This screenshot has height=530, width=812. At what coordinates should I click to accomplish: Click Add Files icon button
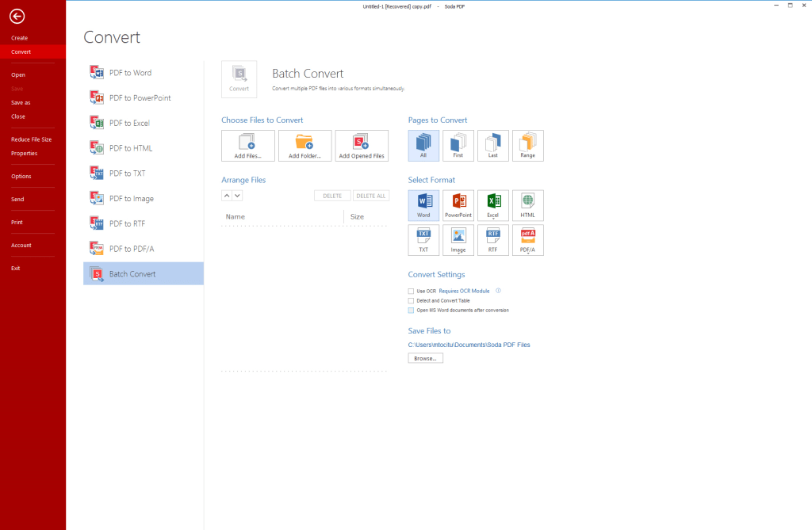tap(248, 146)
